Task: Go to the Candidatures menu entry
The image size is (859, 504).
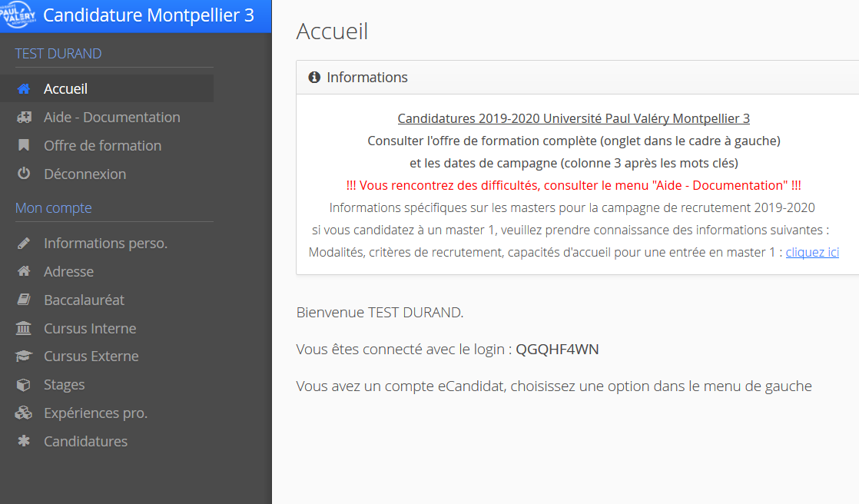Action: (x=85, y=442)
